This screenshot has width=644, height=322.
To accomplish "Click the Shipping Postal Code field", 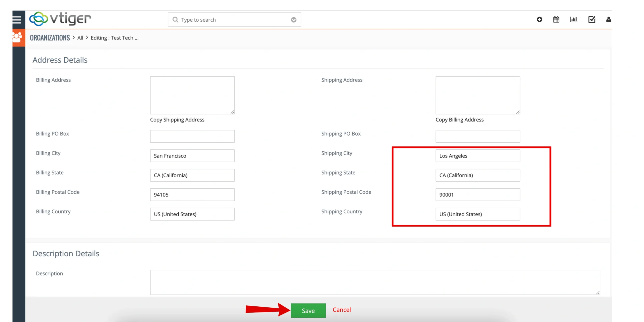I will point(477,195).
